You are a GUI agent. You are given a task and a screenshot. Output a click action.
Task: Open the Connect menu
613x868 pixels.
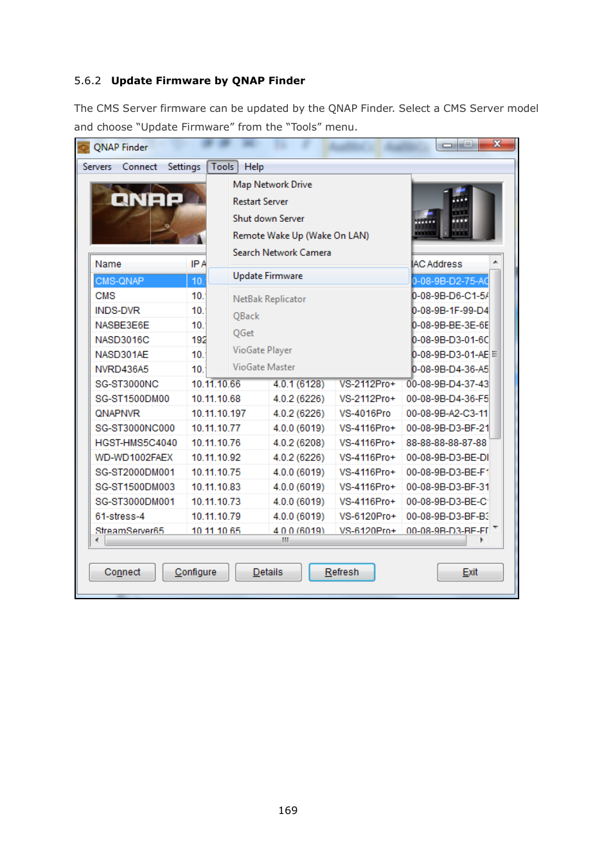click(x=139, y=167)
